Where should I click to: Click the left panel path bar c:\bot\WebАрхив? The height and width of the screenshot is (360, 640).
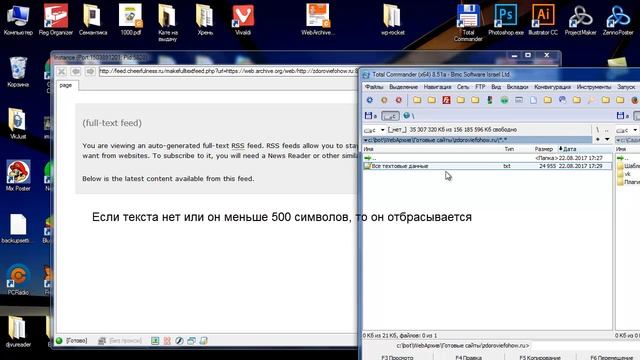477,140
